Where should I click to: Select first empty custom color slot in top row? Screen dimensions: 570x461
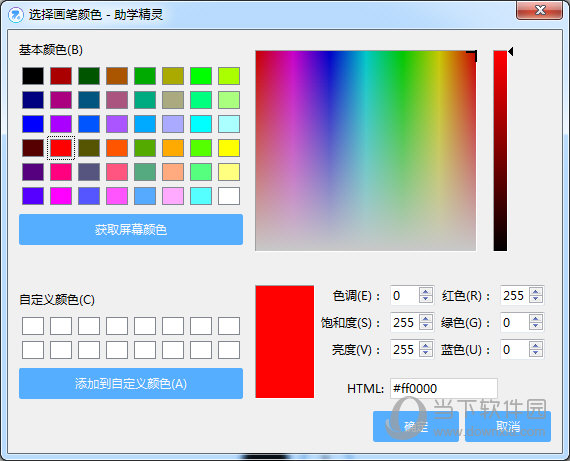(33, 325)
